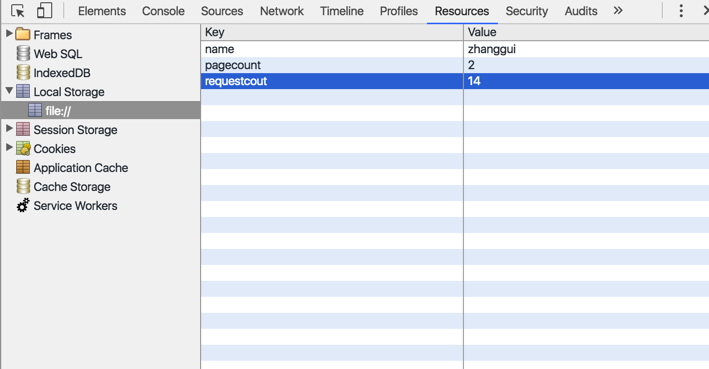The height and width of the screenshot is (369, 709).
Task: Click the Web SQL database icon
Action: click(23, 53)
